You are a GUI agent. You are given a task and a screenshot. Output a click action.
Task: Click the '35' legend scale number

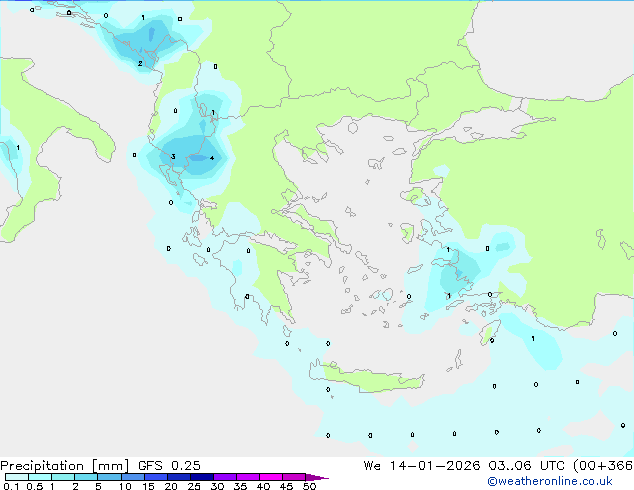(240, 486)
